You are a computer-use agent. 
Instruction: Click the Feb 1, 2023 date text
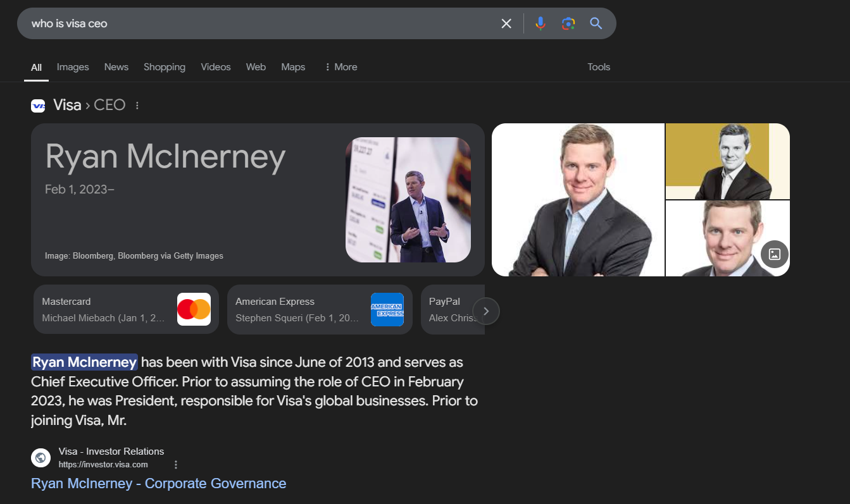(x=80, y=190)
